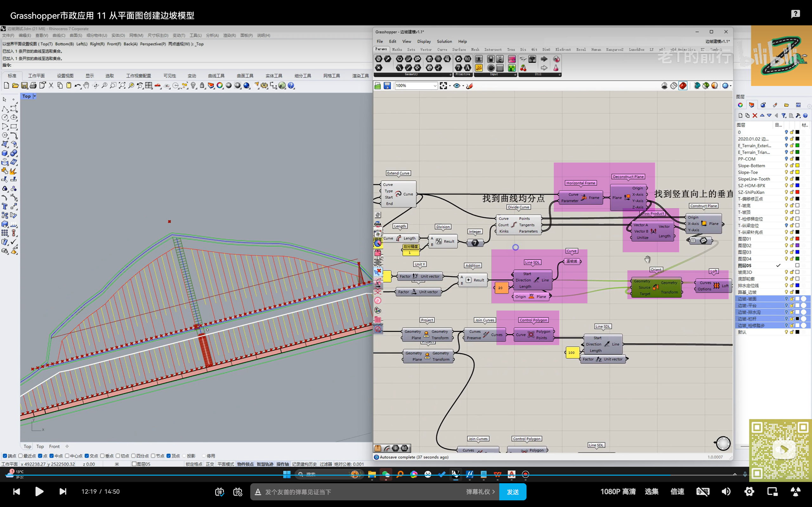The width and height of the screenshot is (812, 507).
Task: Toggle visibility bulb of Slope-Toe layer
Action: pos(786,172)
